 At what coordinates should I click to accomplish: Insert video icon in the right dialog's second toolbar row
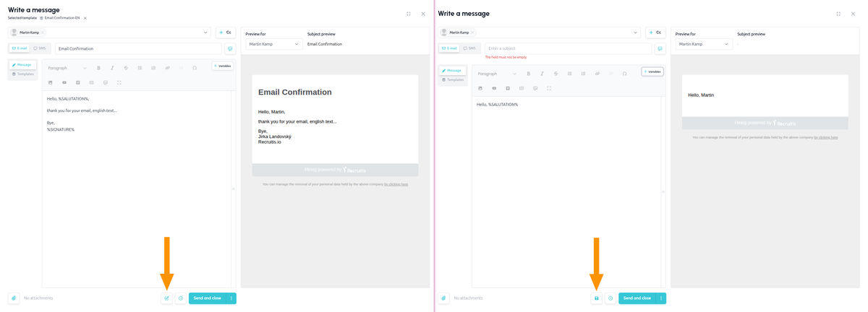[x=494, y=88]
